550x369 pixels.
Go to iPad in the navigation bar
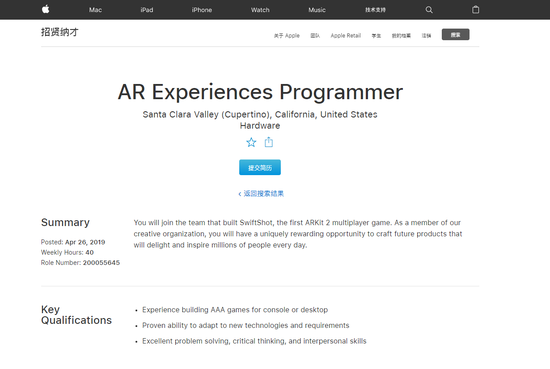(147, 10)
